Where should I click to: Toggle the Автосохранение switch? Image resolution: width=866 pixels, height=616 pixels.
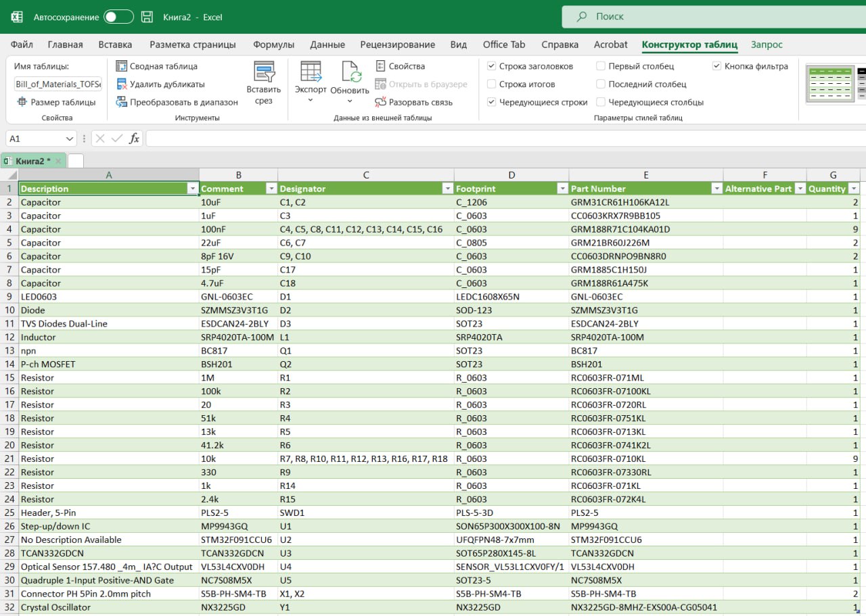pyautogui.click(x=118, y=17)
